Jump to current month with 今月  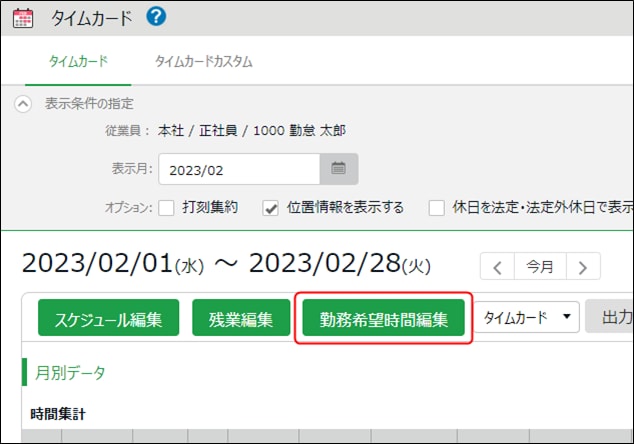point(540,267)
